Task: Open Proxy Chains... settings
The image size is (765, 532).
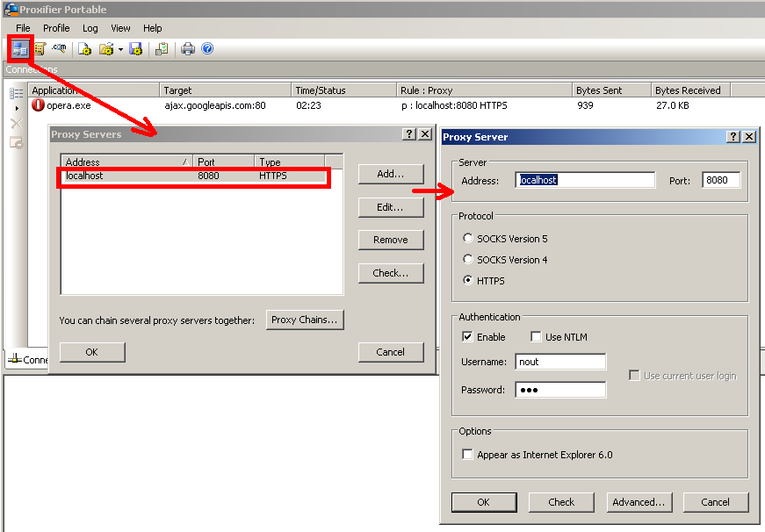Action: point(305,320)
